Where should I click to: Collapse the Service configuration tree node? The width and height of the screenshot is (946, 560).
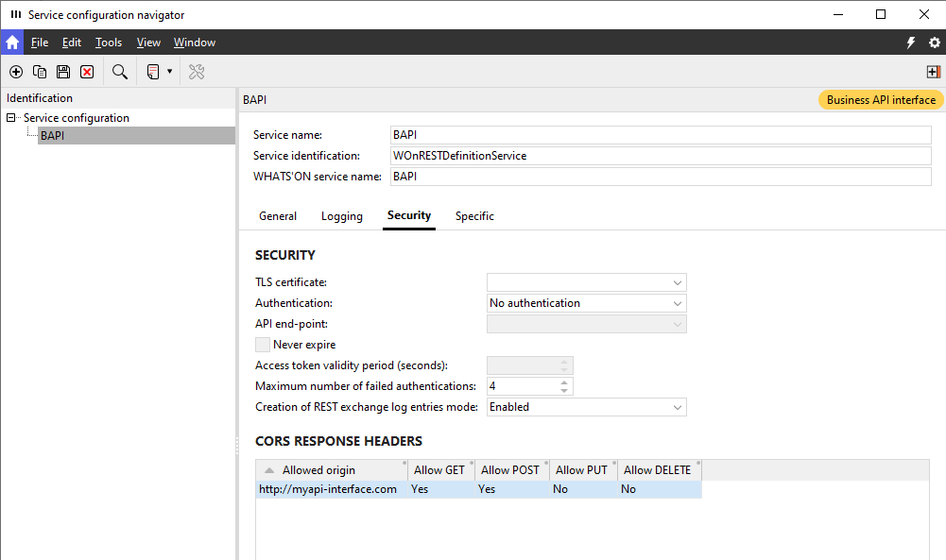[x=11, y=118]
